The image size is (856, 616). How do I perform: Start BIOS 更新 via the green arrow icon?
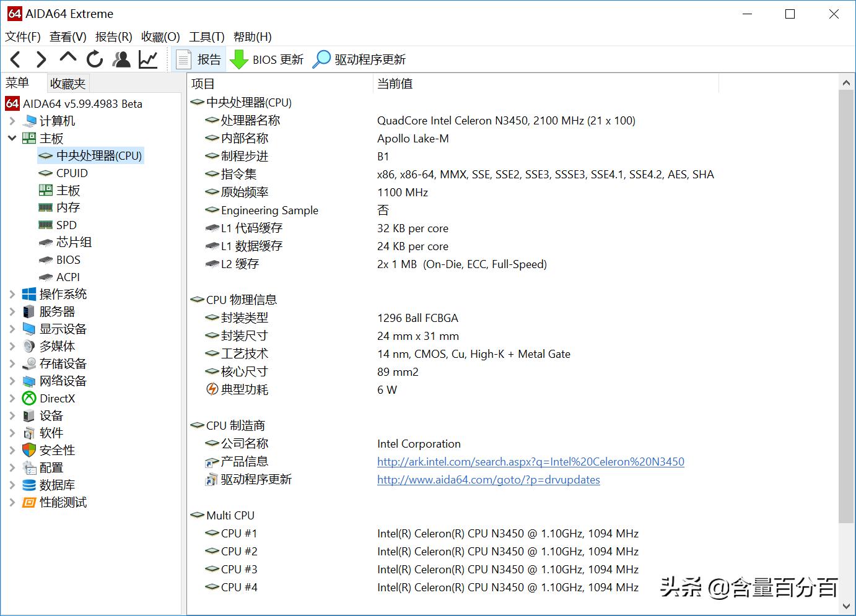point(238,59)
